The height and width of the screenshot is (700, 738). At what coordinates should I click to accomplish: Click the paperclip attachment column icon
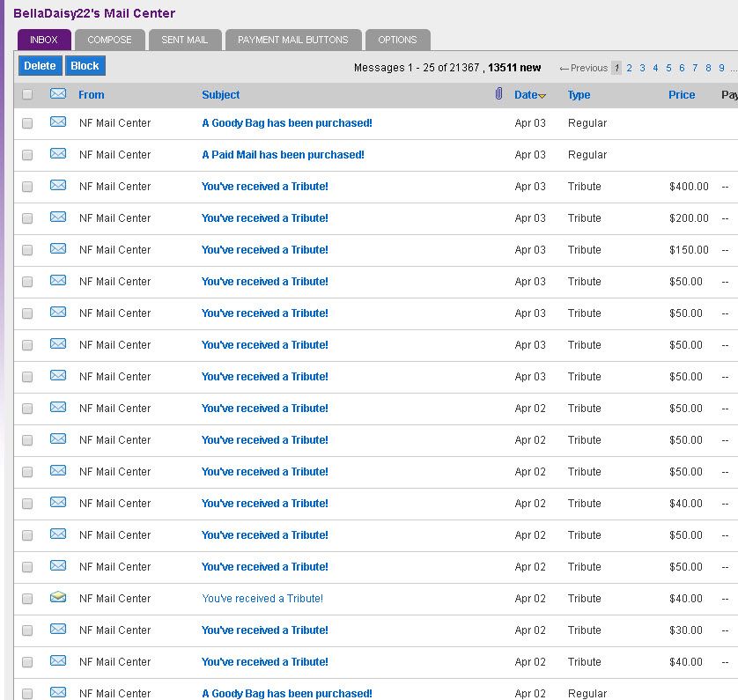click(x=499, y=93)
